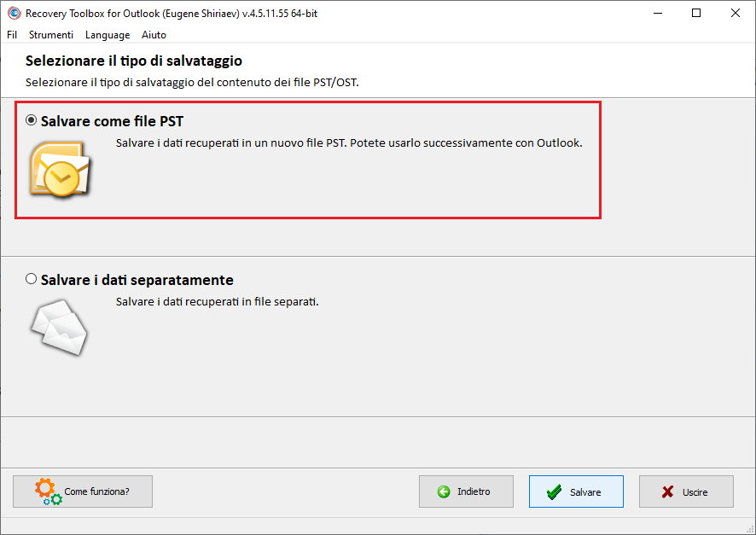This screenshot has width=756, height=535.
Task: Click the green checkmark Salvare icon
Action: click(555, 491)
